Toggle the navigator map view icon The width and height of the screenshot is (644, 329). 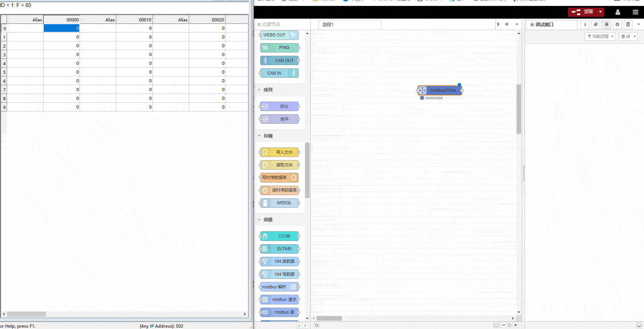point(496,325)
